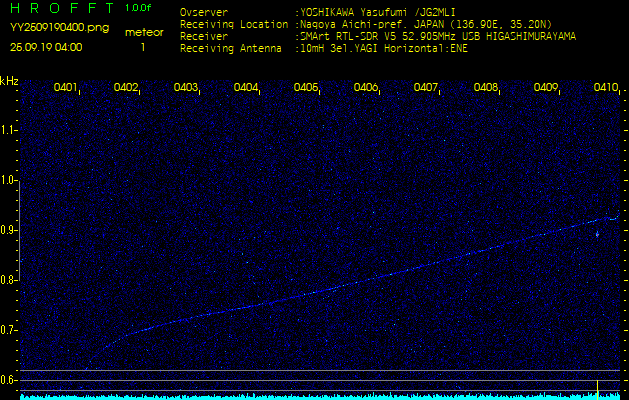Viewport: 629px width, 400px height.
Task: Click the 0.6 kHz axis label
Action: [x=9, y=380]
